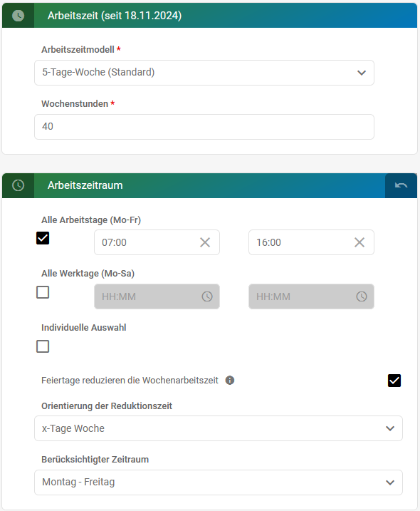Clear the 07:00 start time with X
Viewport: 420px width, 511px height.
205,242
